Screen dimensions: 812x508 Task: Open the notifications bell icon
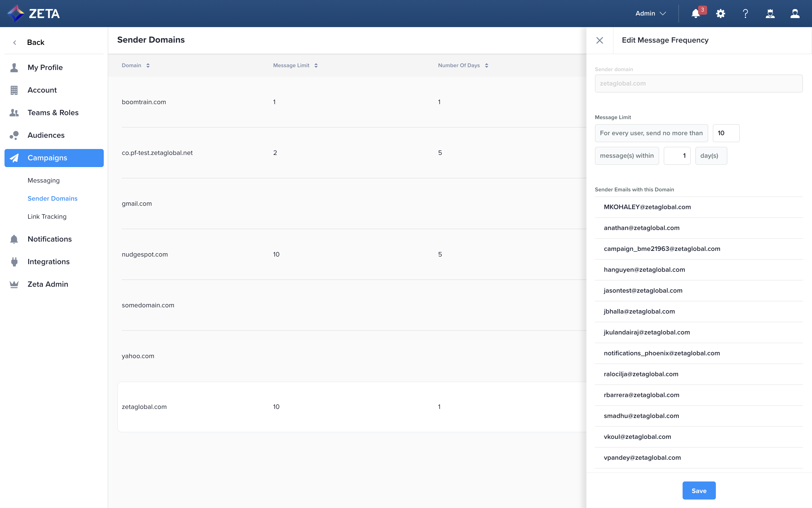click(696, 14)
